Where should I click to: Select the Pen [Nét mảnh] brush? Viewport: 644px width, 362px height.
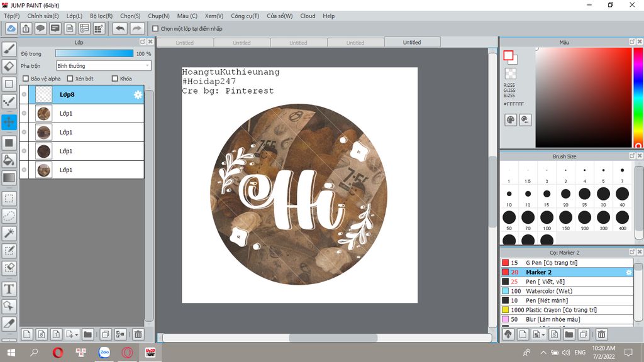click(567, 300)
